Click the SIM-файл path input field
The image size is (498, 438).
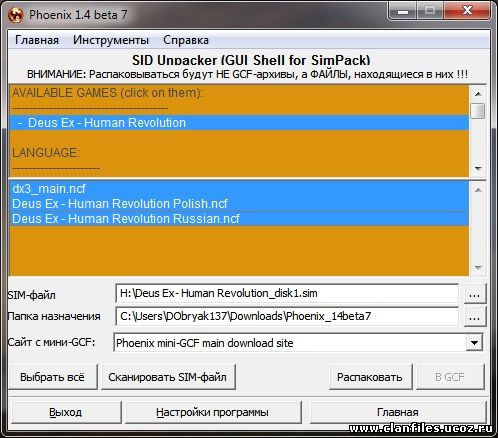point(287,293)
